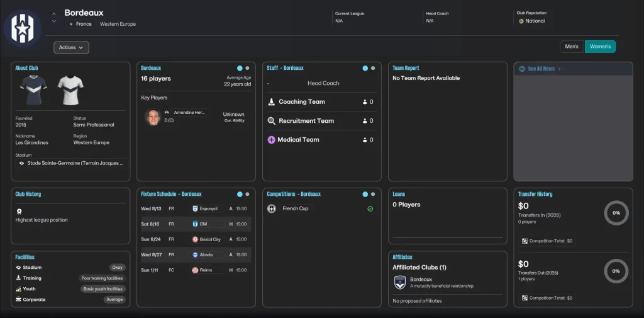The width and height of the screenshot is (644, 318).
Task: Click the Transfers Out 0% progress ring
Action: pyautogui.click(x=616, y=271)
